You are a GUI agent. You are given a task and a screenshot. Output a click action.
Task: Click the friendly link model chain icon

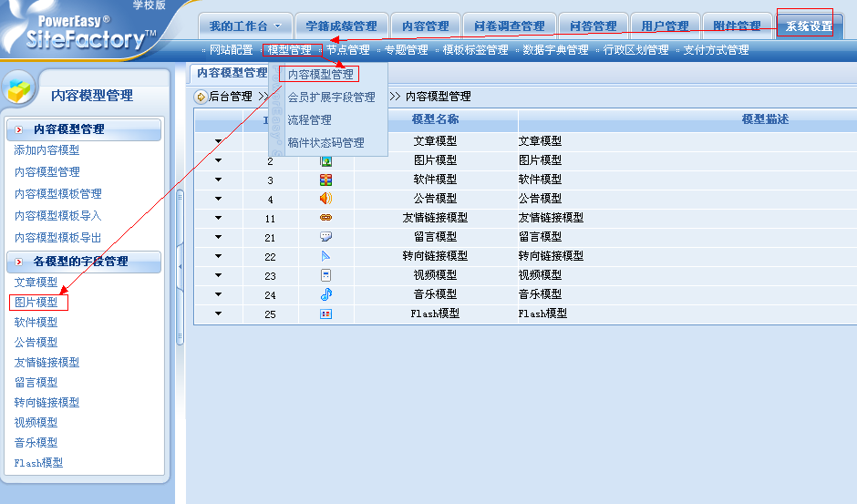pyautogui.click(x=325, y=218)
